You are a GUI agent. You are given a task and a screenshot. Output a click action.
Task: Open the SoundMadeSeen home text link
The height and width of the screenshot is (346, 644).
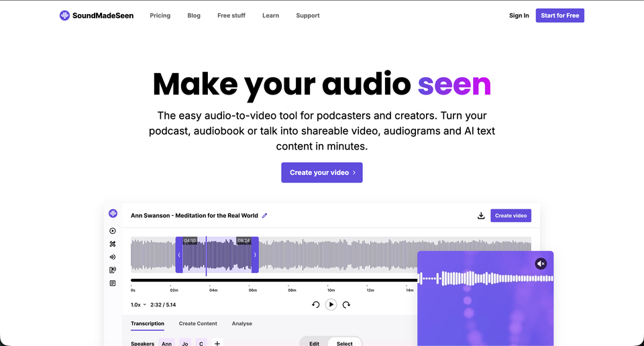click(103, 15)
